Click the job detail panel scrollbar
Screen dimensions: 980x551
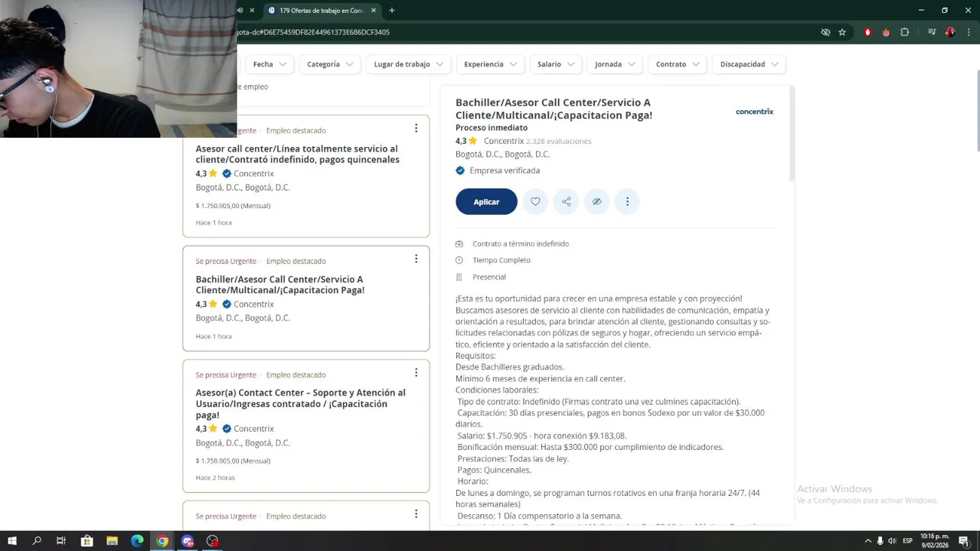[x=792, y=134]
